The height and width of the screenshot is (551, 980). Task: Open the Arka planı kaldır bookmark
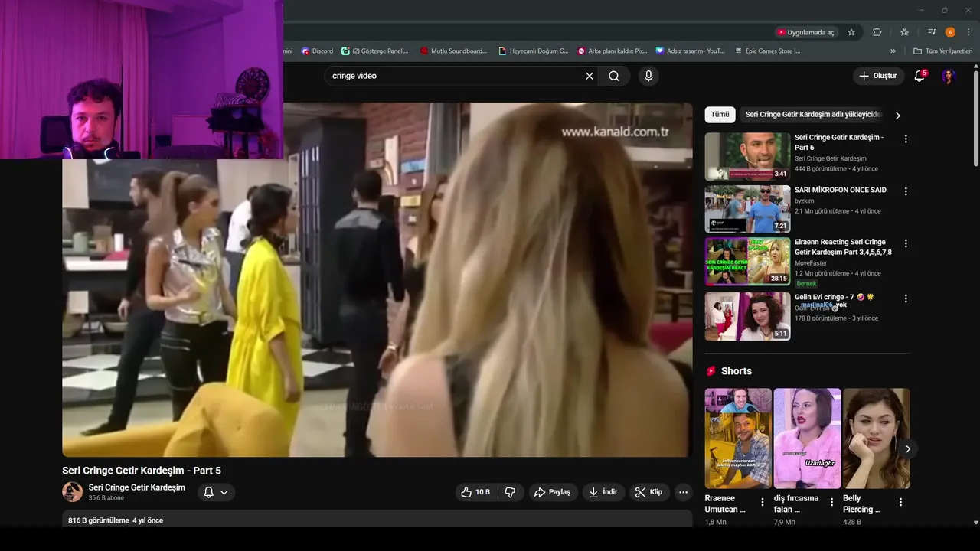pos(612,51)
